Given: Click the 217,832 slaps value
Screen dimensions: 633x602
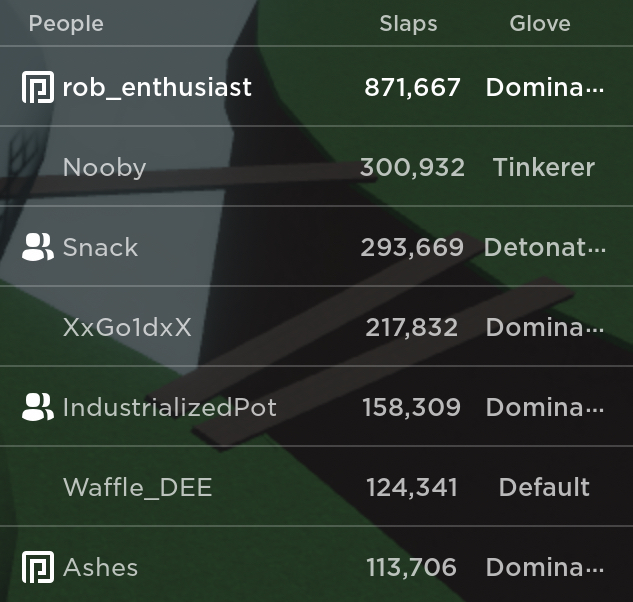Looking at the screenshot, I should (412, 327).
